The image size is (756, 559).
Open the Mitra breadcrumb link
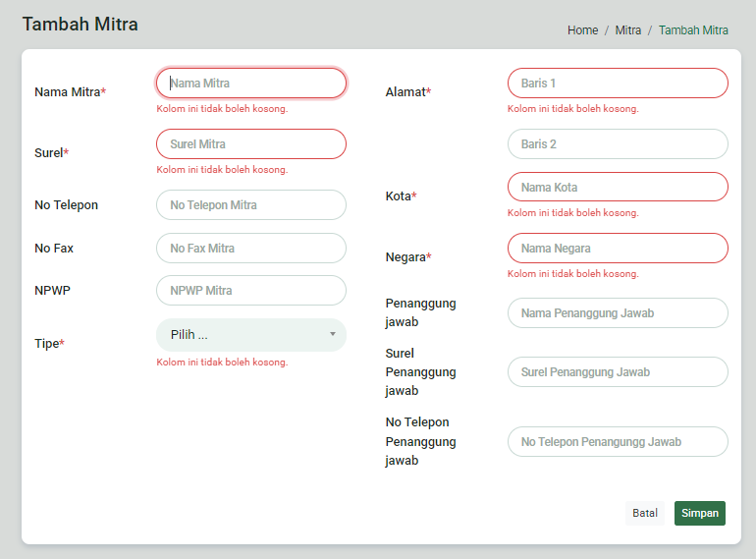click(x=627, y=30)
